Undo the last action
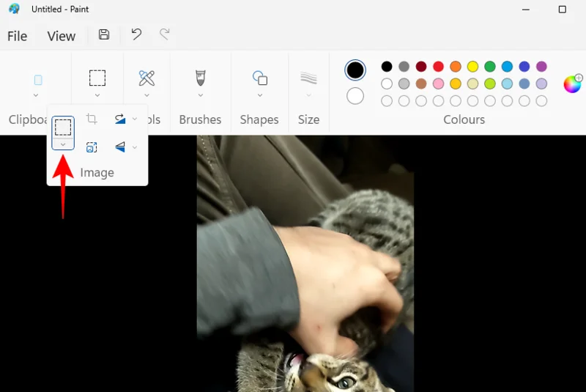This screenshot has width=586, height=392. [136, 34]
